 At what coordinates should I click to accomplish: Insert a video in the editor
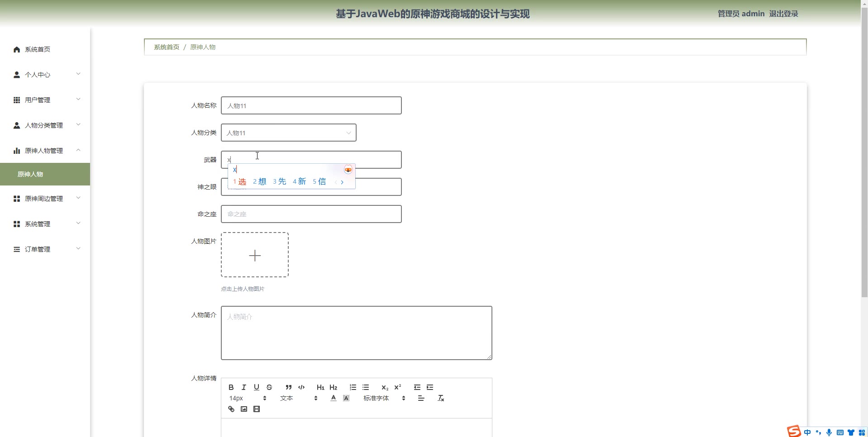[257, 409]
